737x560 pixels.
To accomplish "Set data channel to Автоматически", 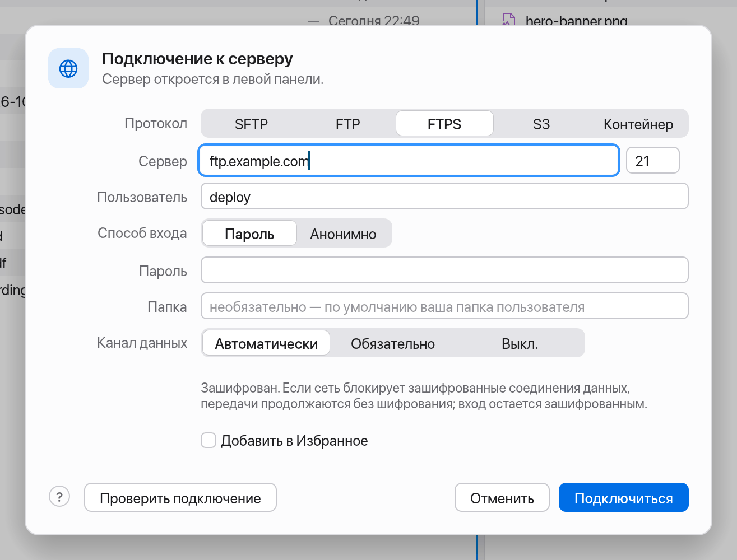I will point(266,343).
